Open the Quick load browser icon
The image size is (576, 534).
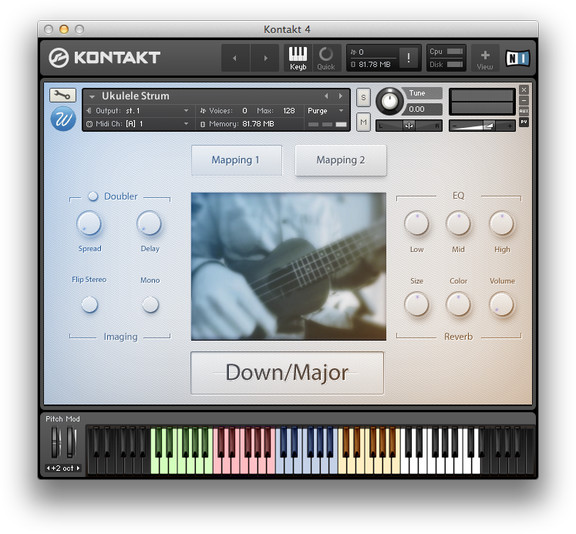pyautogui.click(x=326, y=58)
